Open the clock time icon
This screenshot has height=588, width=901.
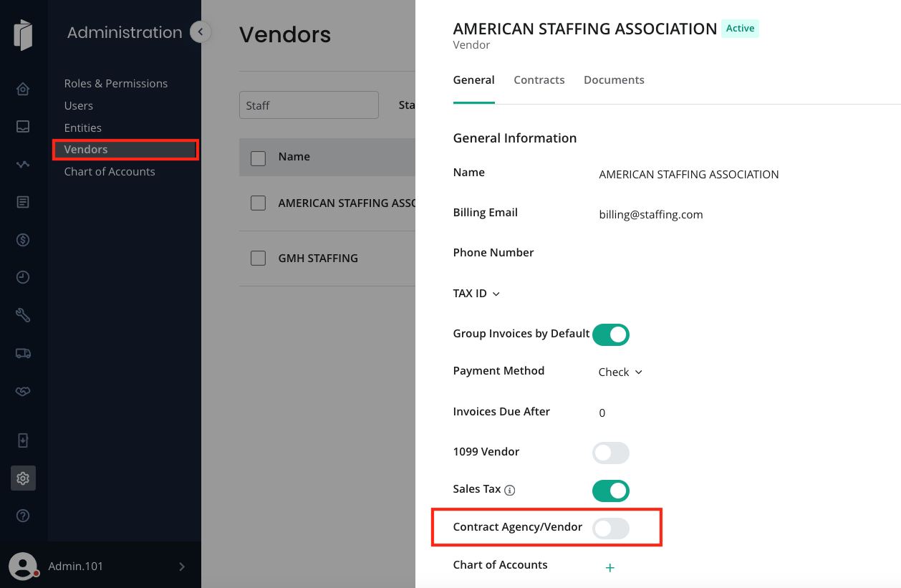pos(23,277)
